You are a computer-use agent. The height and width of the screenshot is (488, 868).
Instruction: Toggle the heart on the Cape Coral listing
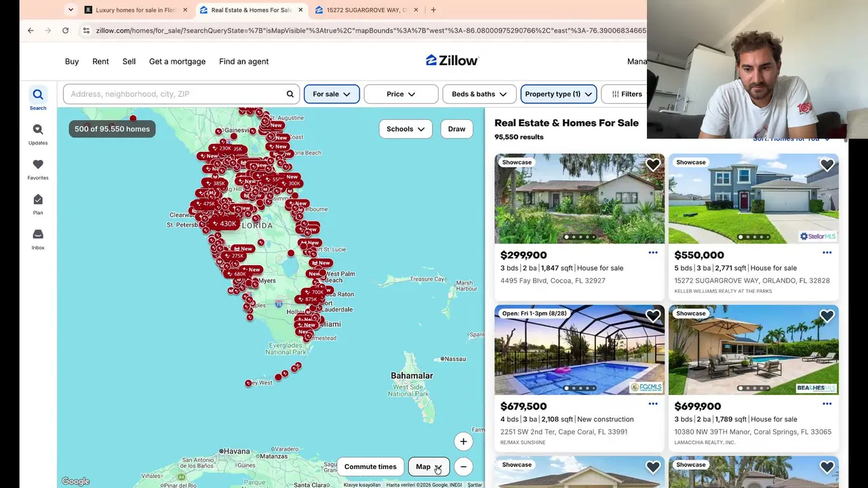coord(653,316)
